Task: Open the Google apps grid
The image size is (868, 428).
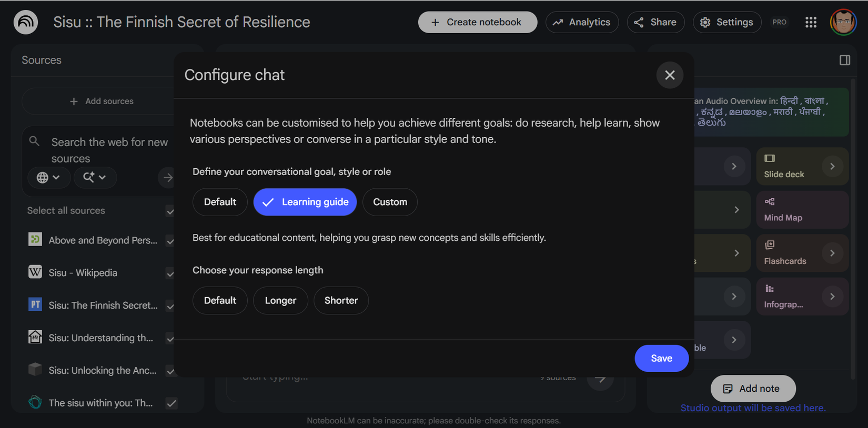Action: (811, 22)
